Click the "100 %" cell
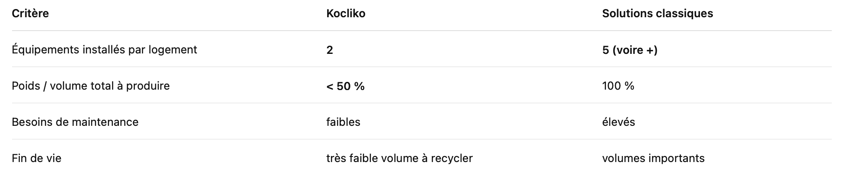Screen dimensions: 868x181 618,86
